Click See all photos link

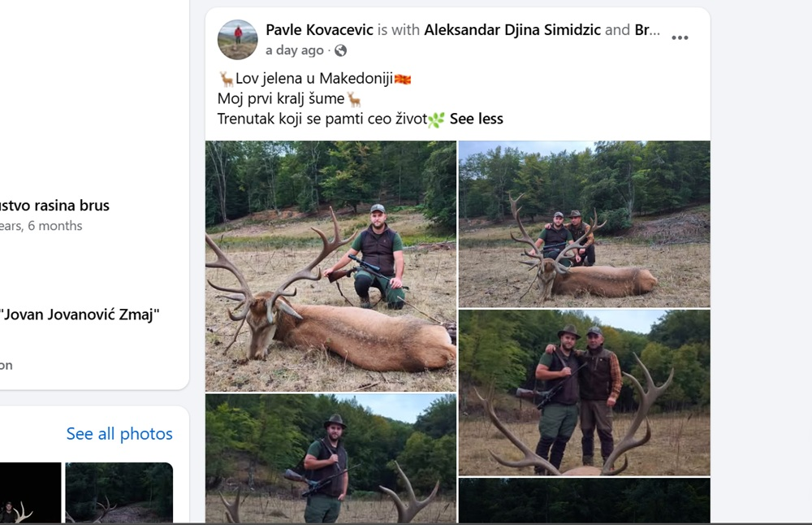point(119,434)
